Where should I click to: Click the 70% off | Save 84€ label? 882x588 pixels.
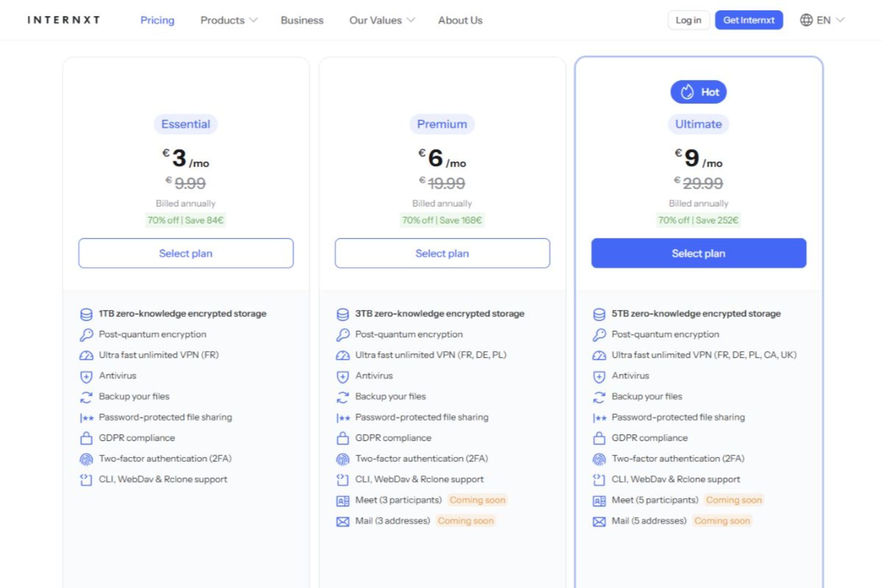click(x=186, y=220)
